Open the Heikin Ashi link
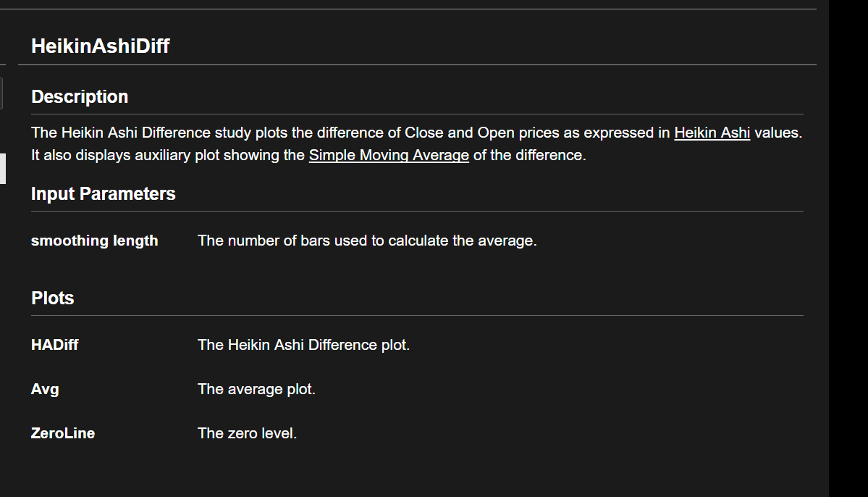This screenshot has height=497, width=868. 712,133
